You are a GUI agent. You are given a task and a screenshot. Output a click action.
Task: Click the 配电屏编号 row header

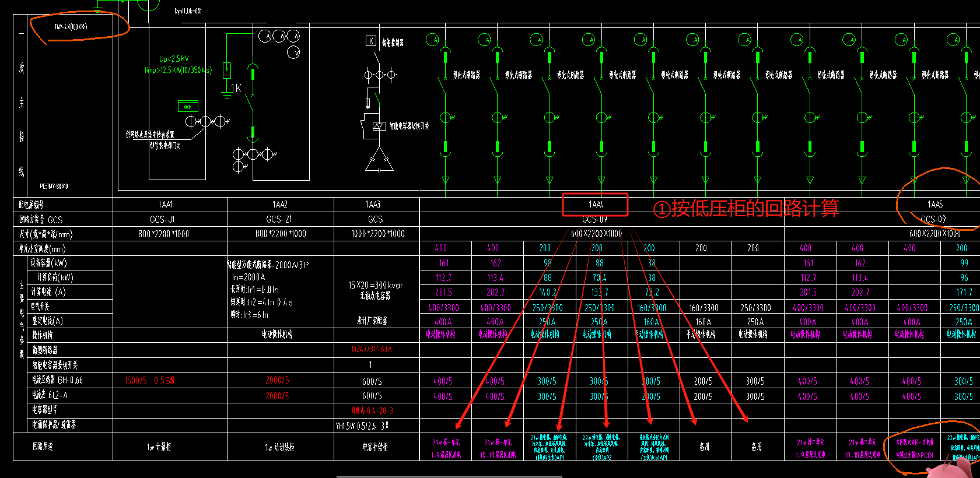click(x=31, y=205)
